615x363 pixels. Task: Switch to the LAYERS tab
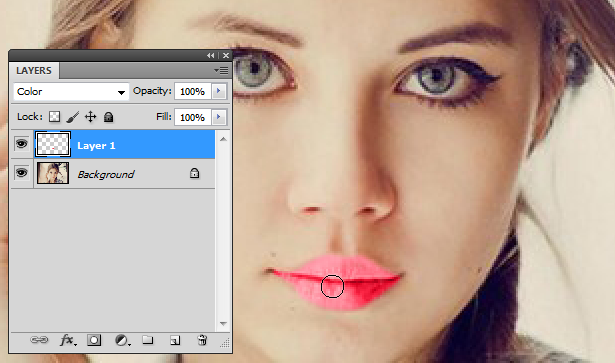(x=34, y=71)
